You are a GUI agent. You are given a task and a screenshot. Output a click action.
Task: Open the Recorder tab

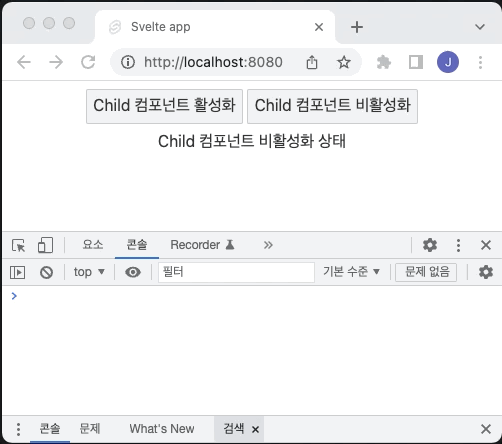point(202,245)
